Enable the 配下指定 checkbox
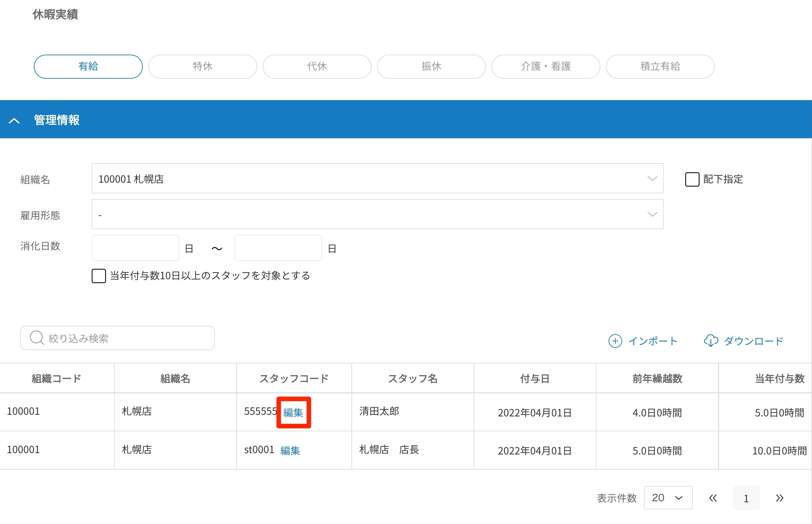This screenshot has height=524, width=812. pyautogui.click(x=692, y=179)
